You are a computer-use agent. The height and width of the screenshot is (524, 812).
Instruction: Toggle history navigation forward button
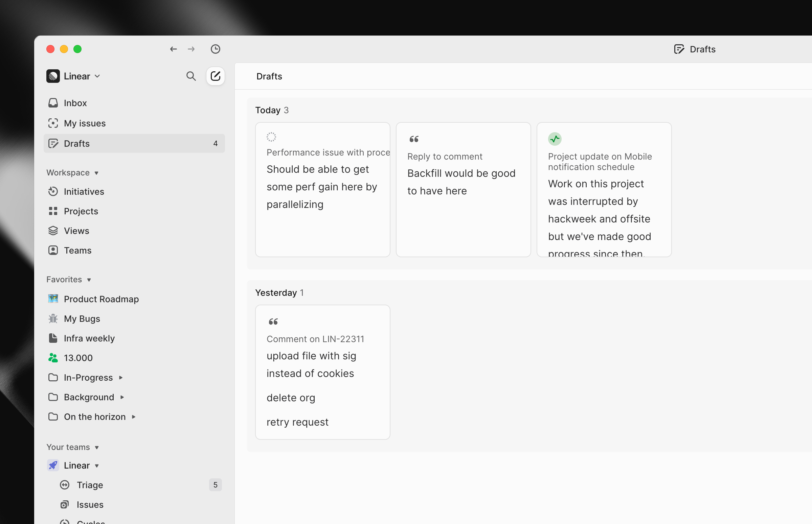(190, 49)
